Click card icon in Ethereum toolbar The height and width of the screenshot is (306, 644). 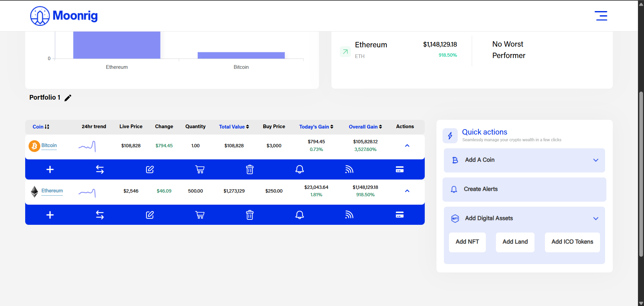coord(400,215)
